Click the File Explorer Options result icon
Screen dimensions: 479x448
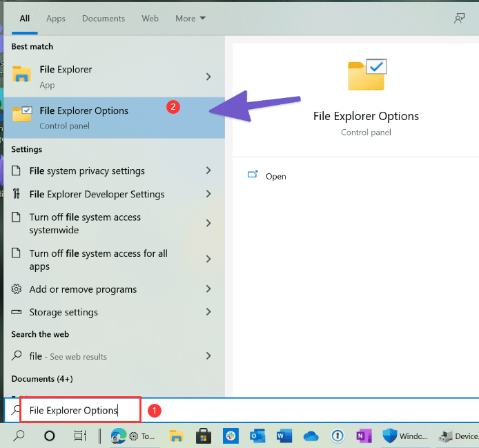point(22,114)
